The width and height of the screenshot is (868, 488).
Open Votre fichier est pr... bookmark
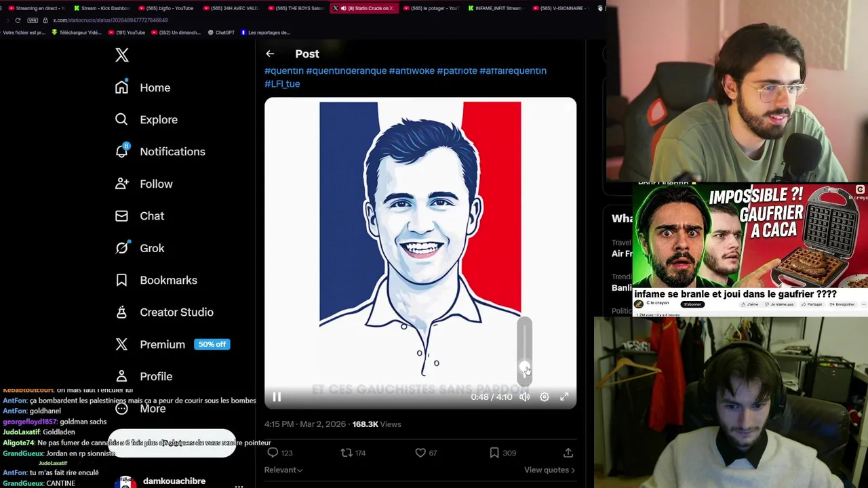(24, 33)
